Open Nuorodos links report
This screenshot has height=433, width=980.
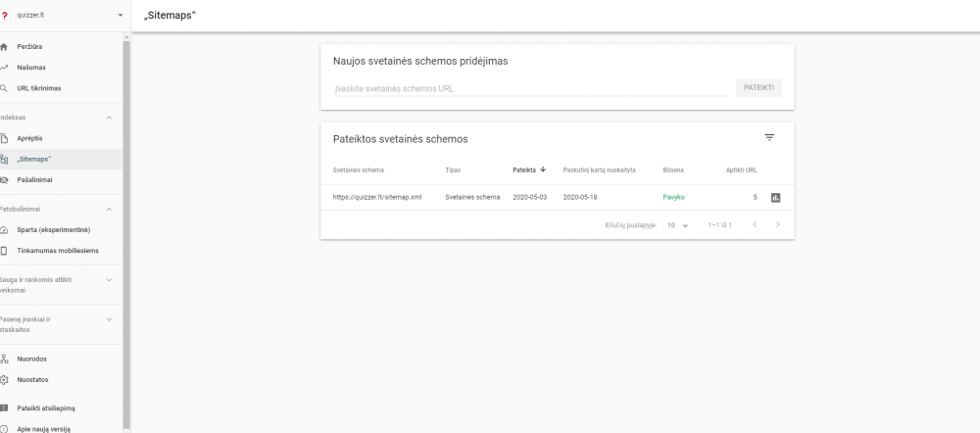pyautogui.click(x=31, y=359)
